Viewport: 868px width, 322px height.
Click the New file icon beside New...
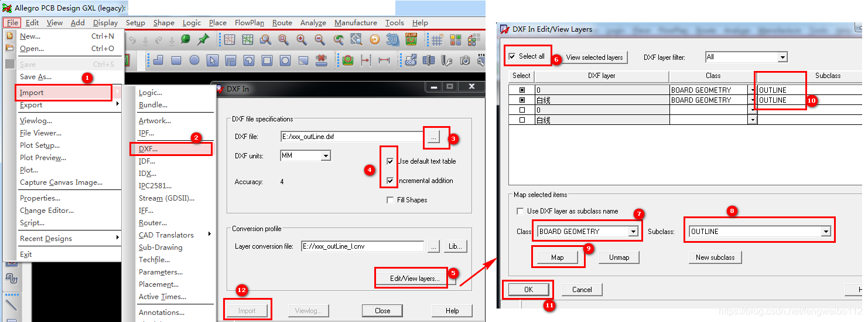pyautogui.click(x=9, y=36)
